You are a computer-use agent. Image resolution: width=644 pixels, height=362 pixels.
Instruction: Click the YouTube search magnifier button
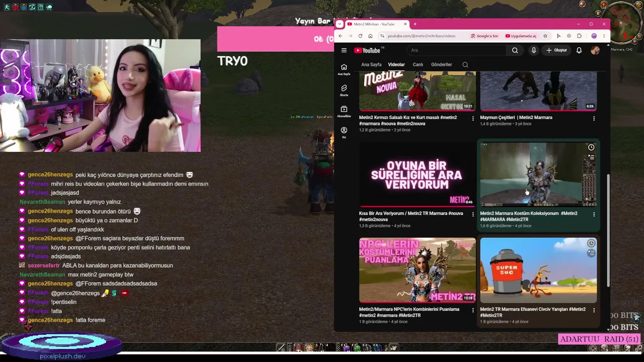(x=515, y=50)
